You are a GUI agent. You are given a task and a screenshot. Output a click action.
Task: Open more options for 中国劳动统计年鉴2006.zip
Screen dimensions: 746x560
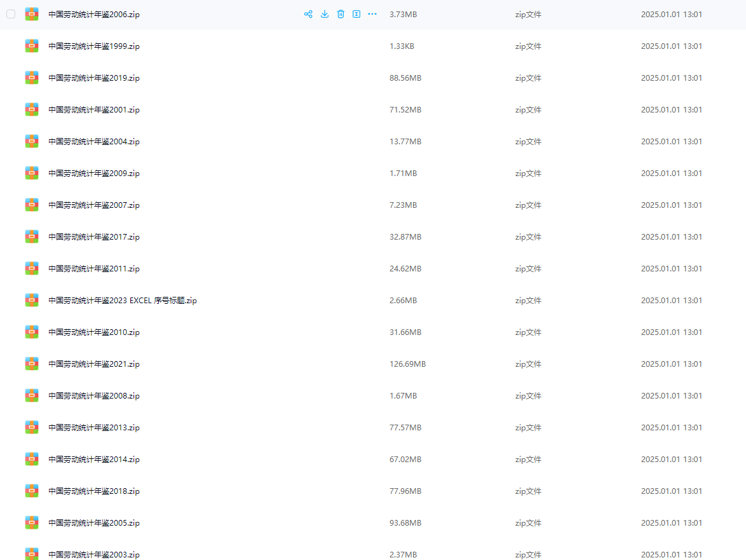pyautogui.click(x=372, y=14)
